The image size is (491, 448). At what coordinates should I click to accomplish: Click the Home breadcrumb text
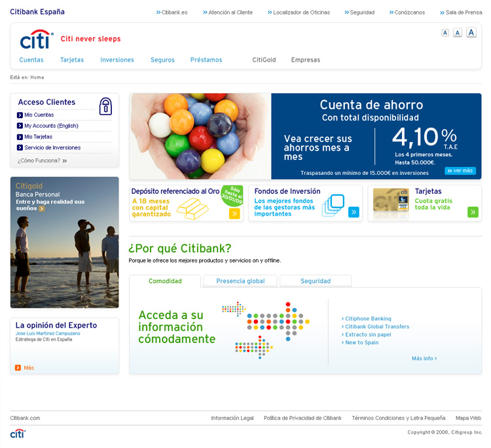[x=37, y=77]
